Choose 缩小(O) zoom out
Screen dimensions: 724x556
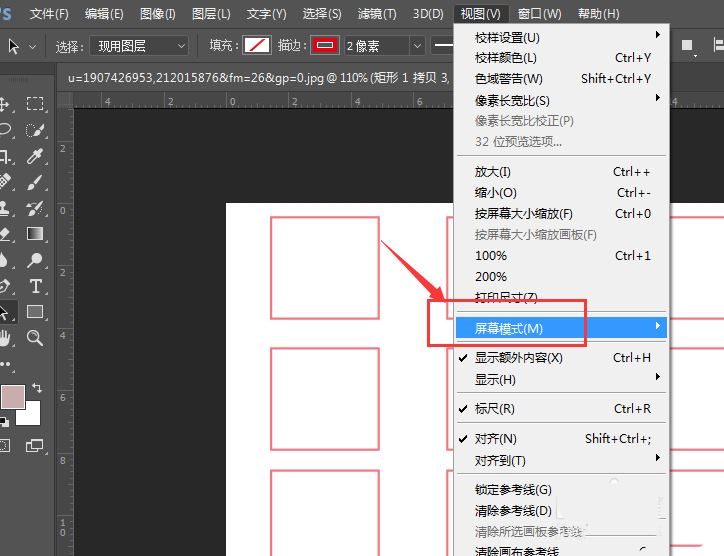tap(561, 193)
